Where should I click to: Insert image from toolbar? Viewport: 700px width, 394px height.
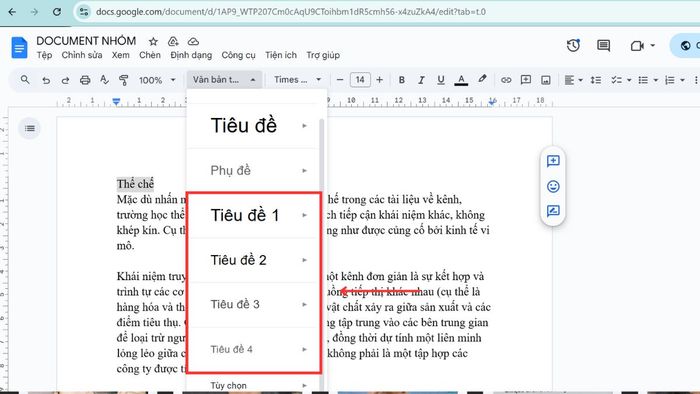coord(546,80)
